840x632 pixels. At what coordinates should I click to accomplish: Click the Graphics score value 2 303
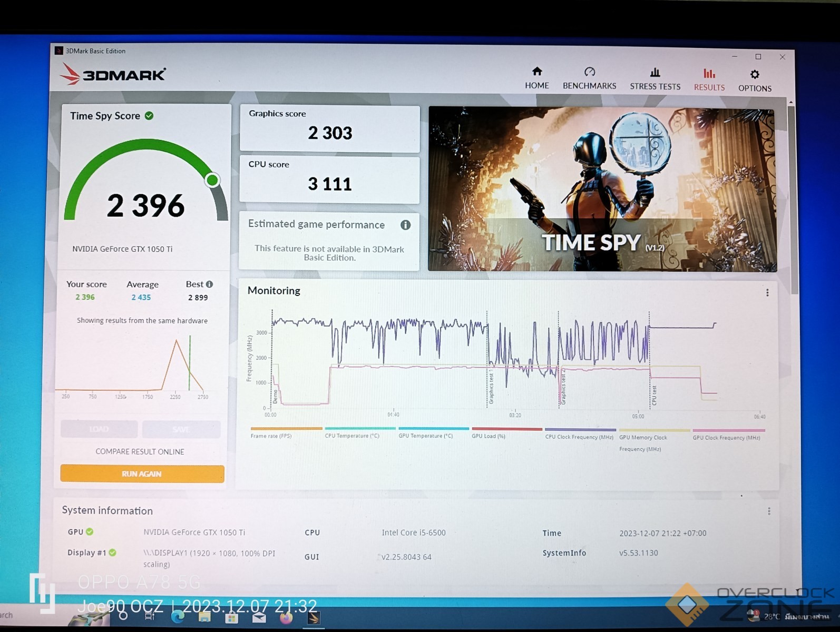(330, 133)
